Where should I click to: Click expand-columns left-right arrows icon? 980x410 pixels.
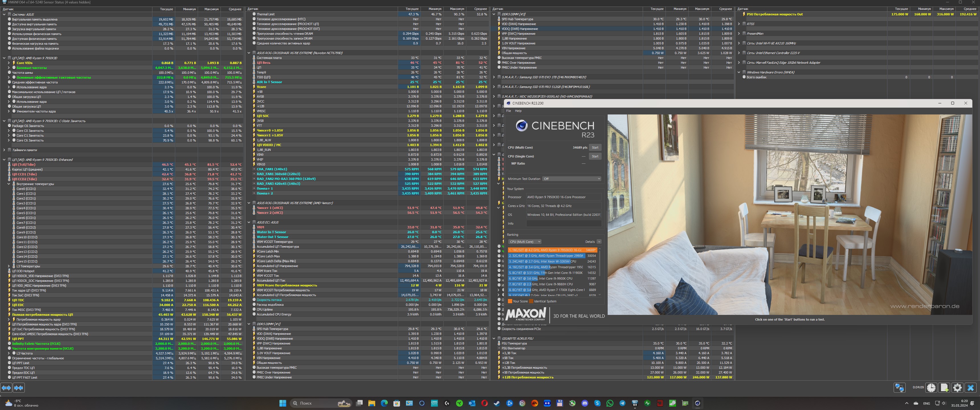click(x=6, y=388)
